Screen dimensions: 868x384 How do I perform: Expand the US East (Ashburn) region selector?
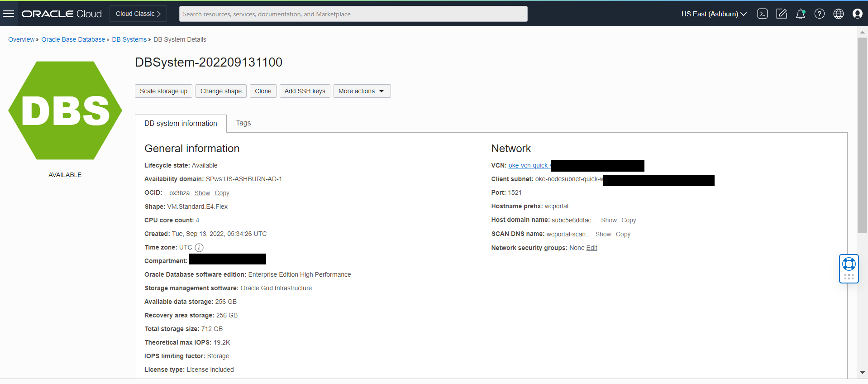pyautogui.click(x=714, y=14)
